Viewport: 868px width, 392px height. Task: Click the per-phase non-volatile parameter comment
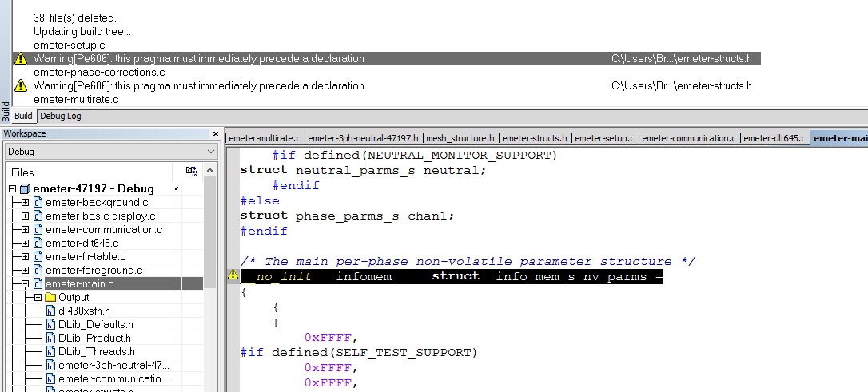(468, 261)
